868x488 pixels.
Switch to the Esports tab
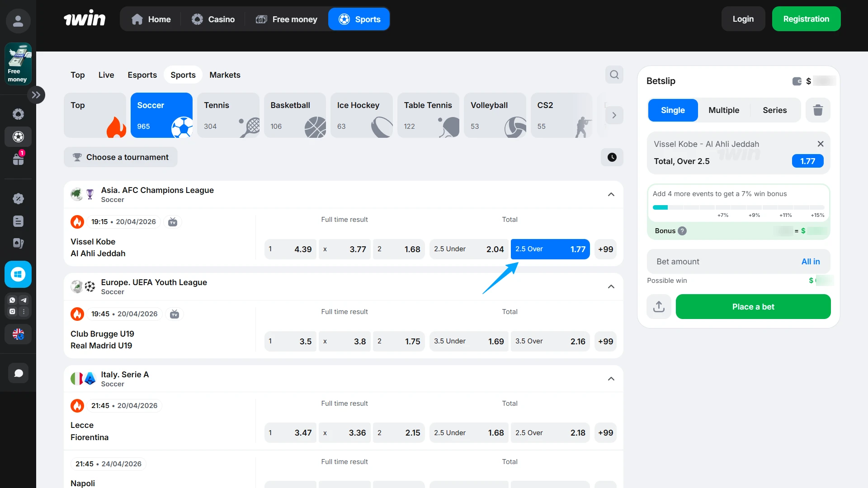point(142,75)
